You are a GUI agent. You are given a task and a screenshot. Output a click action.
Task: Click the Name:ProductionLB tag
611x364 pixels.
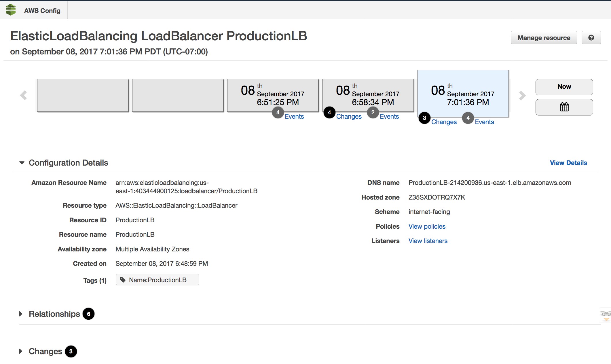click(157, 280)
